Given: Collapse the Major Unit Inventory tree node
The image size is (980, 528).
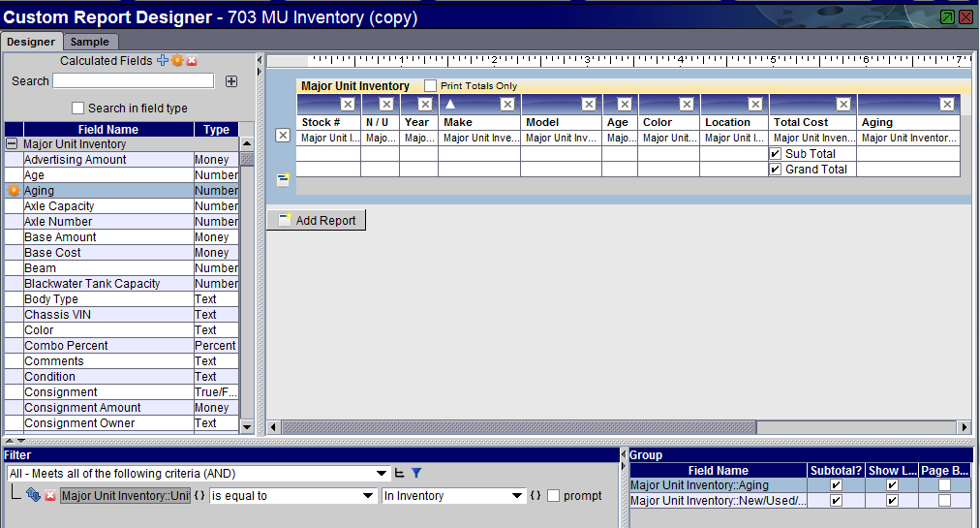Looking at the screenshot, I should (x=13, y=144).
